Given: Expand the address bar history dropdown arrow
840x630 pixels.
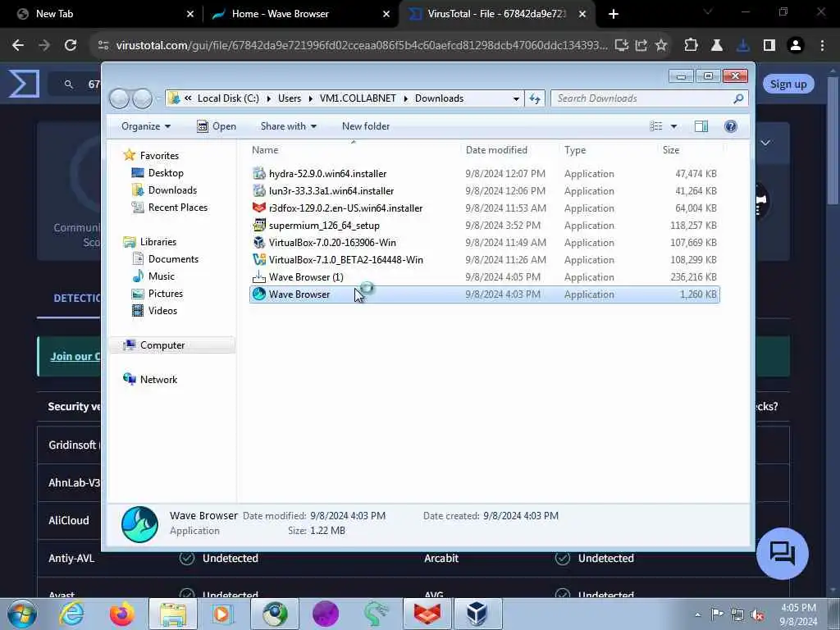Looking at the screenshot, I should tap(516, 98).
